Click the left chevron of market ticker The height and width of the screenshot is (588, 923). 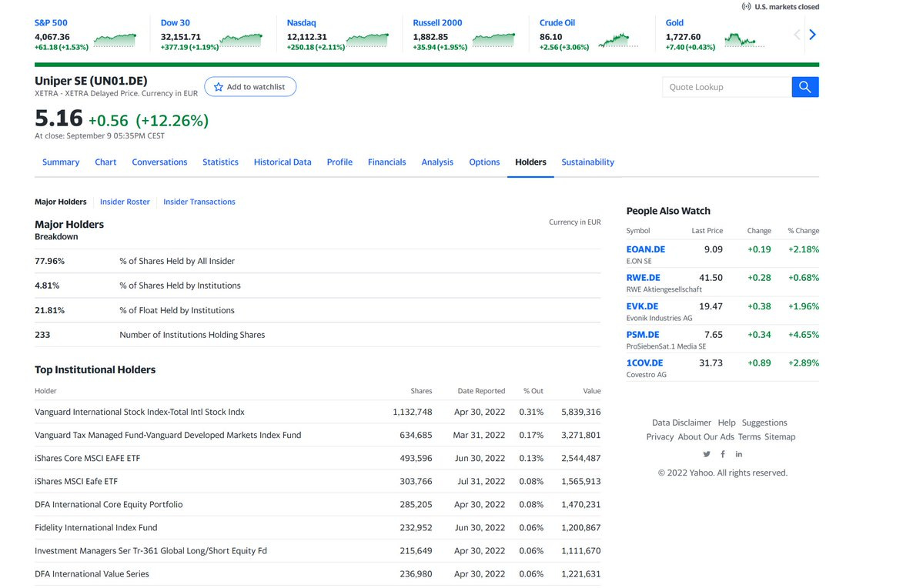[797, 35]
